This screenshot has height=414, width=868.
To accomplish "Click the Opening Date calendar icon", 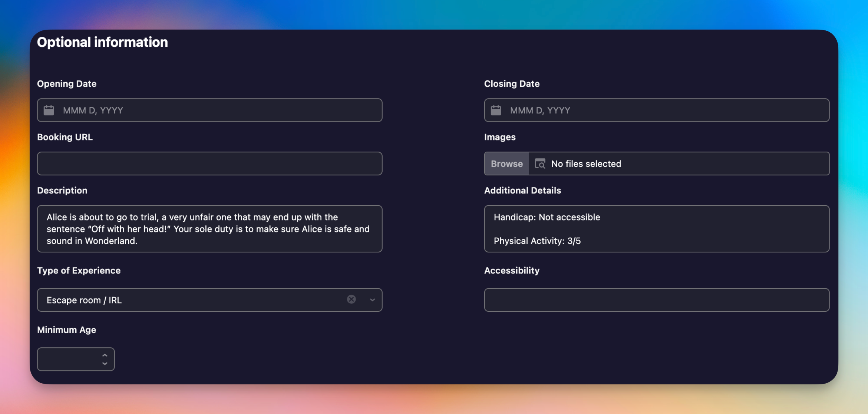I will click(49, 110).
